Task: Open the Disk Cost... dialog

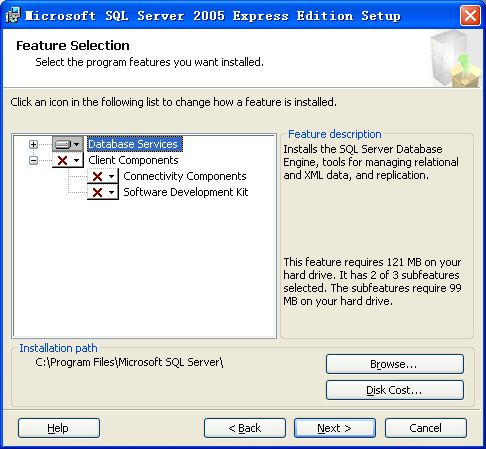Action: [x=395, y=390]
